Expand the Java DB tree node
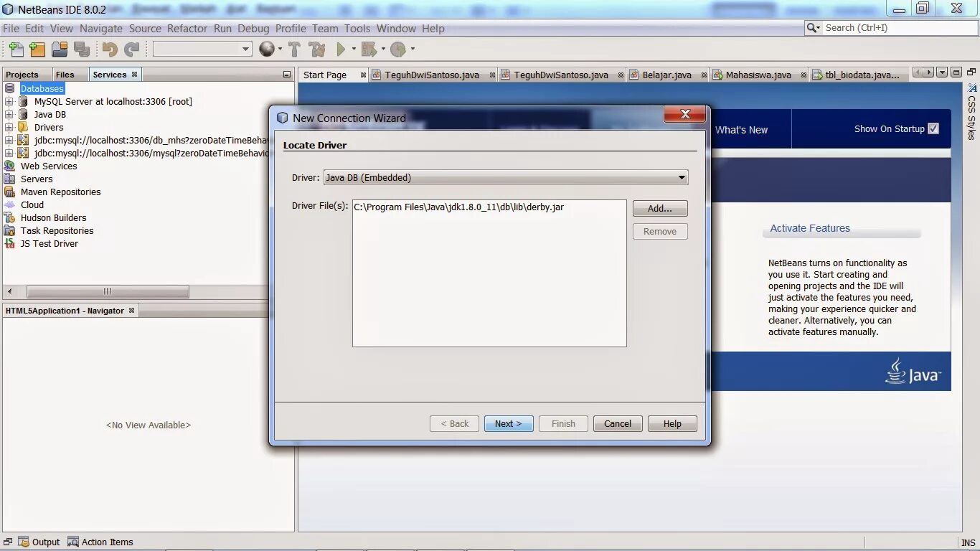Viewport: 980px width, 551px height. pyautogui.click(x=9, y=114)
